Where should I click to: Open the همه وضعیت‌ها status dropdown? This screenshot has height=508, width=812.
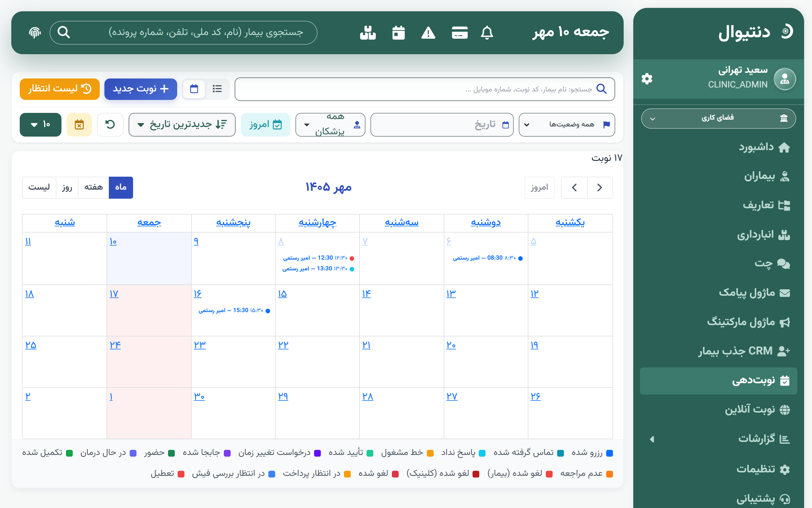[x=567, y=125]
